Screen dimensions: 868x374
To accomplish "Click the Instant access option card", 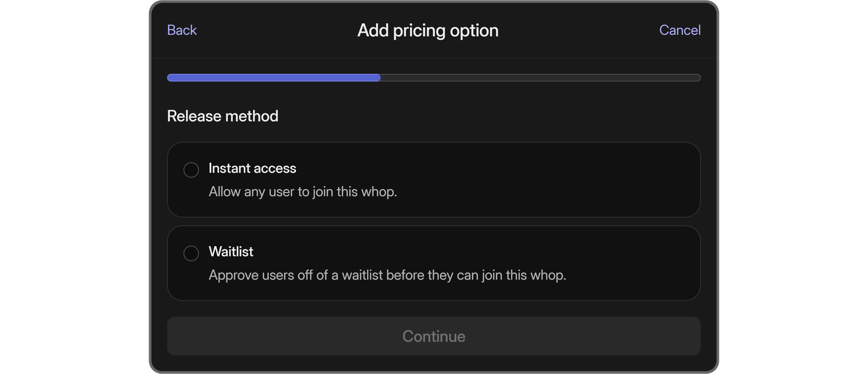I will 434,180.
